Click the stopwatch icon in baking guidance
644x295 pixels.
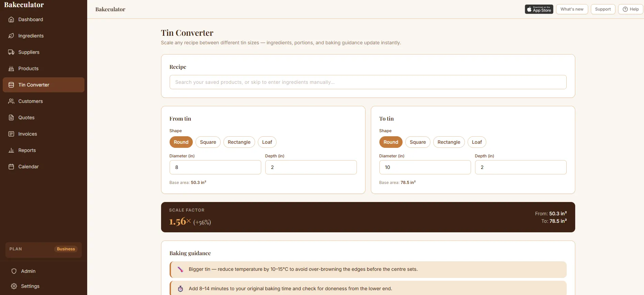click(x=180, y=289)
